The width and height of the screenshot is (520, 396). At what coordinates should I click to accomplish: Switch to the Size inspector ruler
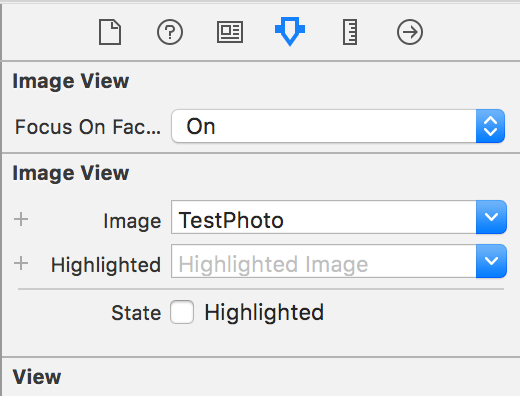(350, 32)
